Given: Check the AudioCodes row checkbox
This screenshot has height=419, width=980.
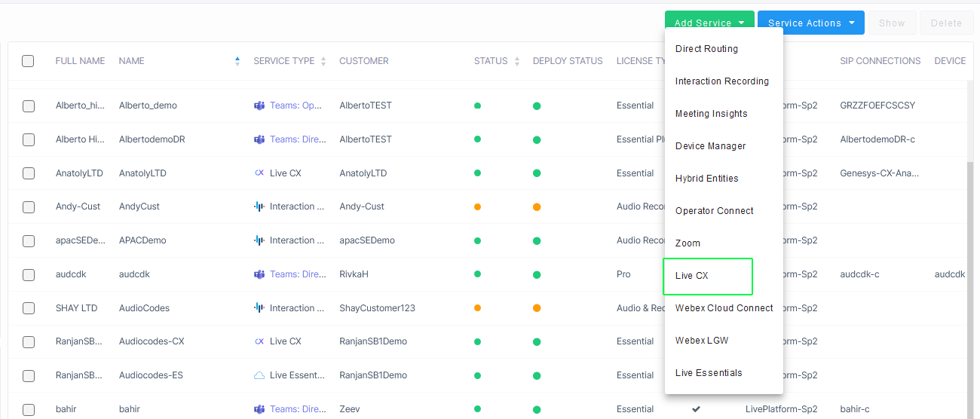Looking at the screenshot, I should click(x=29, y=308).
